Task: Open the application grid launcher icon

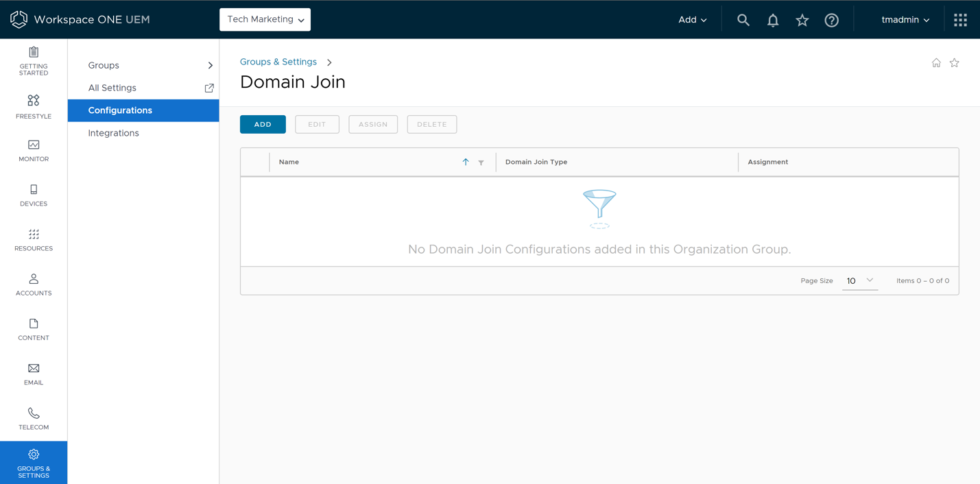Action: pos(959,19)
